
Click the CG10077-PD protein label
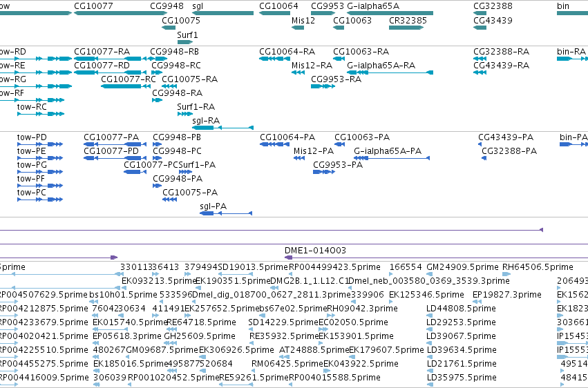click(x=111, y=151)
